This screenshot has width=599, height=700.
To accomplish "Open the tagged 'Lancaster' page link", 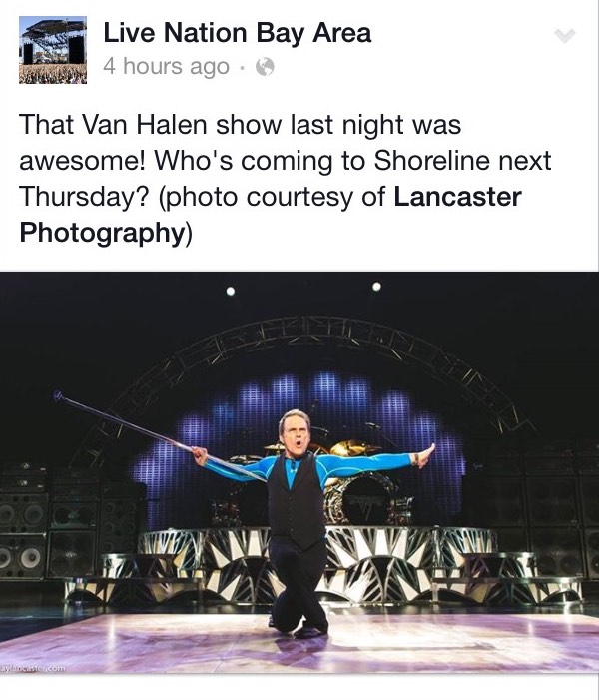I will (x=457, y=197).
